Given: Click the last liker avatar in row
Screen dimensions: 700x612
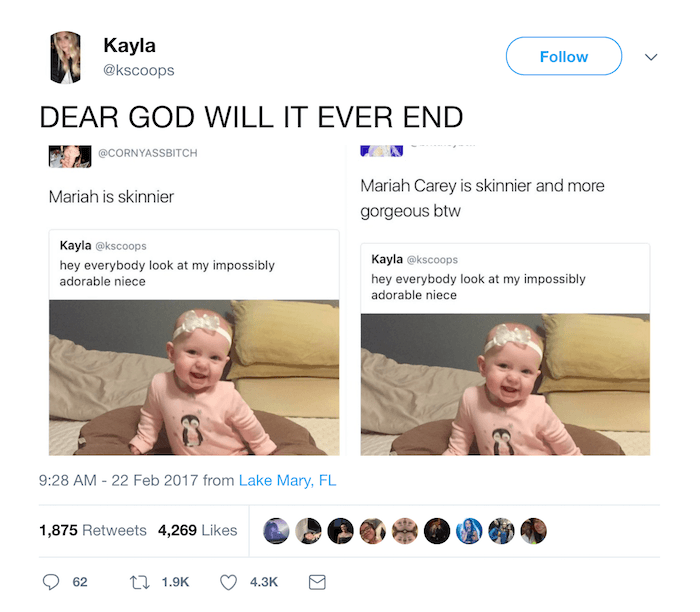Looking at the screenshot, I should tap(534, 531).
